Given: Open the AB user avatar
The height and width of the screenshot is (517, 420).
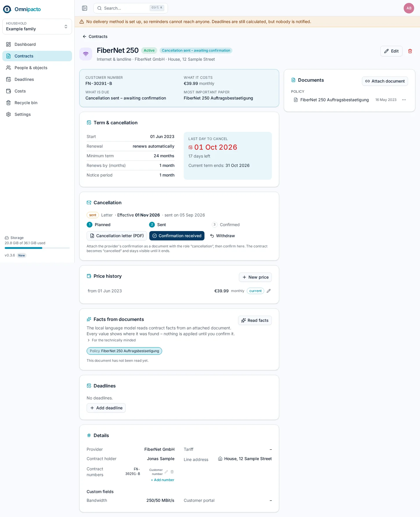Looking at the screenshot, I should pos(409,8).
